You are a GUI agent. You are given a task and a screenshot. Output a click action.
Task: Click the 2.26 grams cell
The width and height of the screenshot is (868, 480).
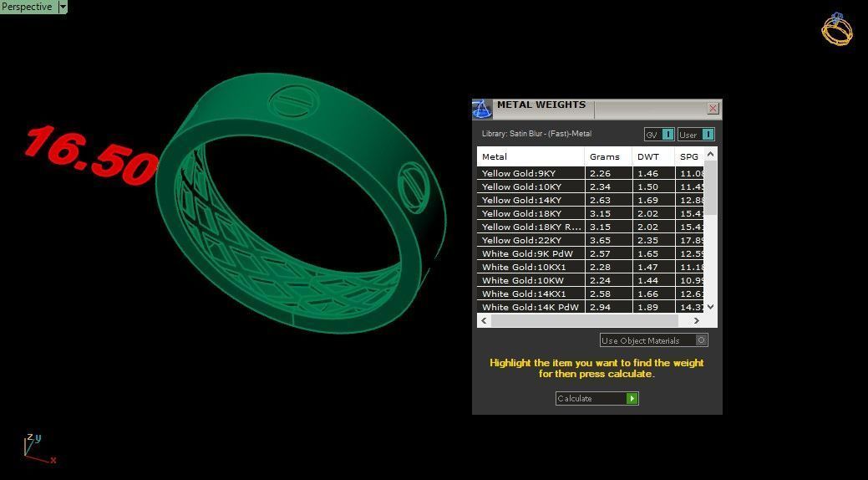tap(608, 173)
